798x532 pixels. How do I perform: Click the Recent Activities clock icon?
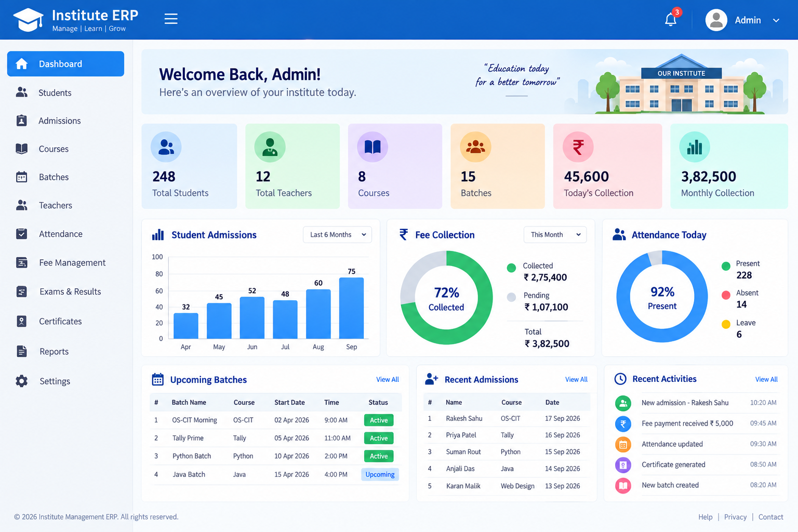point(620,379)
